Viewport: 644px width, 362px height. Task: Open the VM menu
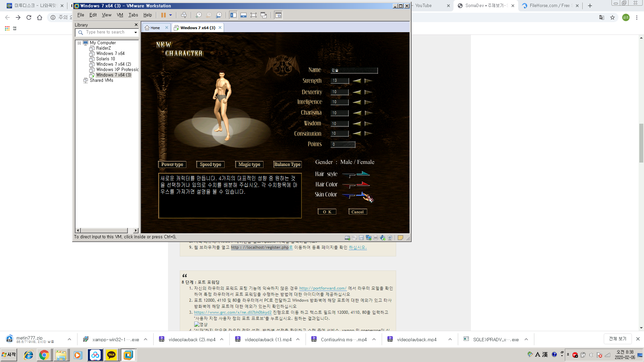pos(120,15)
